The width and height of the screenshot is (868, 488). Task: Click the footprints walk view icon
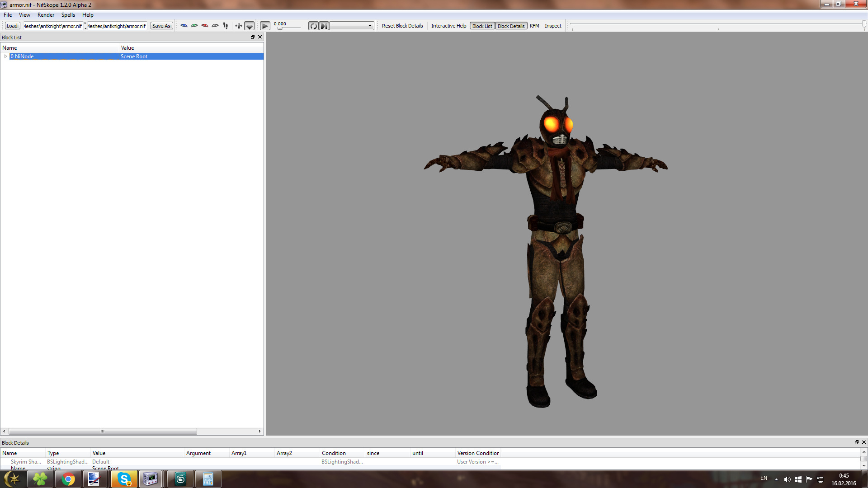click(x=226, y=26)
